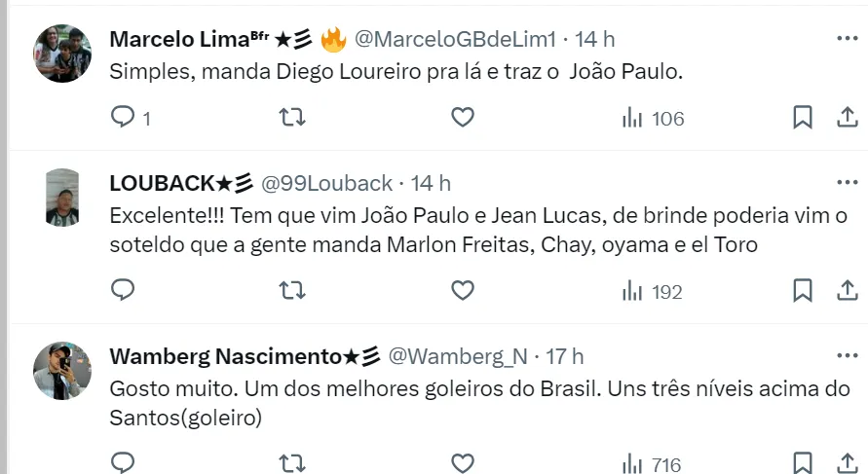Share LOUBACK's tweet
The width and height of the screenshot is (868, 474).
point(847,290)
